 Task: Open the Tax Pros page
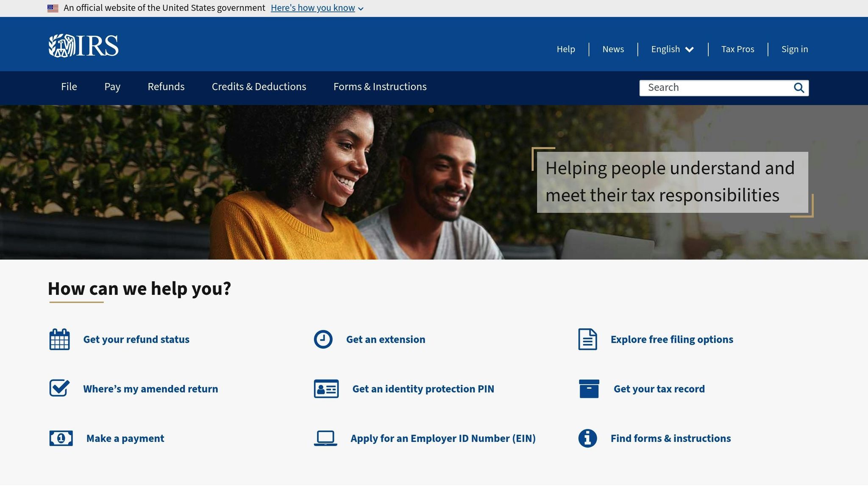pos(737,49)
